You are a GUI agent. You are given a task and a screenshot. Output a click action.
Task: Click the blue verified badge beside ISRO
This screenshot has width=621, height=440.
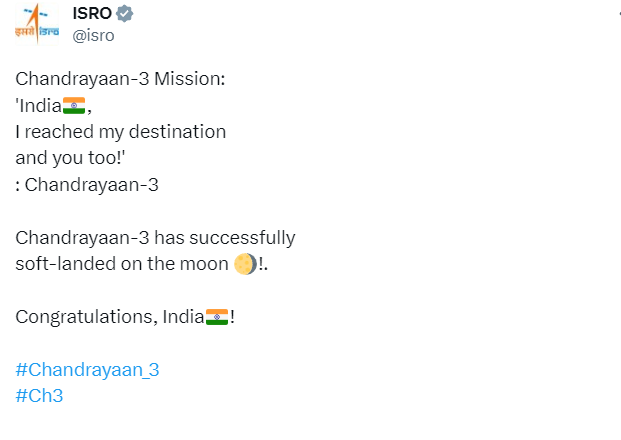124,13
